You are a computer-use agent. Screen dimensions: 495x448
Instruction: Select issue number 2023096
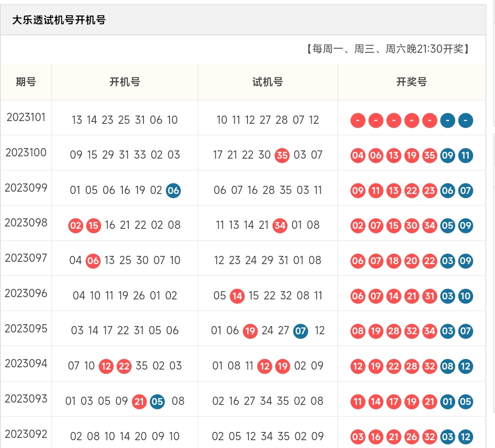tap(26, 293)
